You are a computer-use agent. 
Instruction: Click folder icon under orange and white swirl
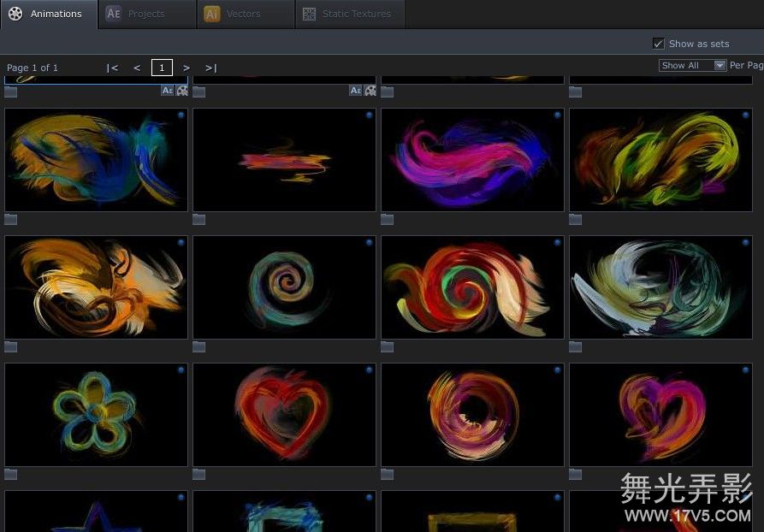pos(11,347)
